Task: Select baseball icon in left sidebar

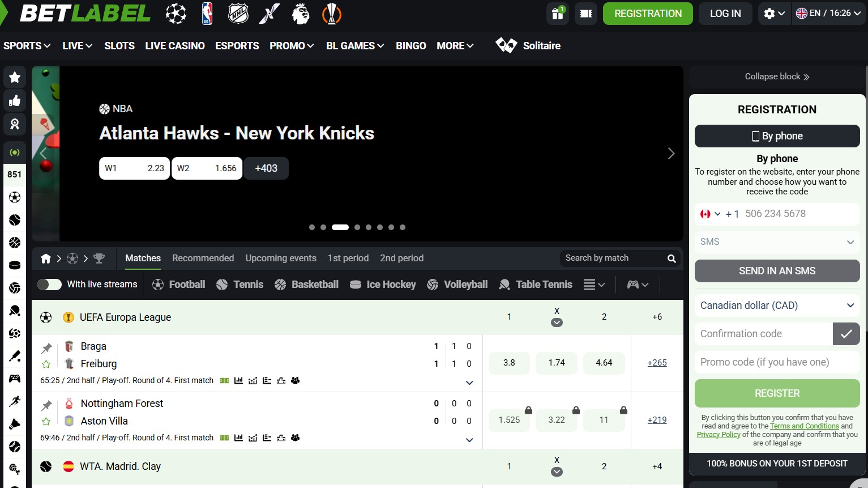Action: pyautogui.click(x=15, y=447)
